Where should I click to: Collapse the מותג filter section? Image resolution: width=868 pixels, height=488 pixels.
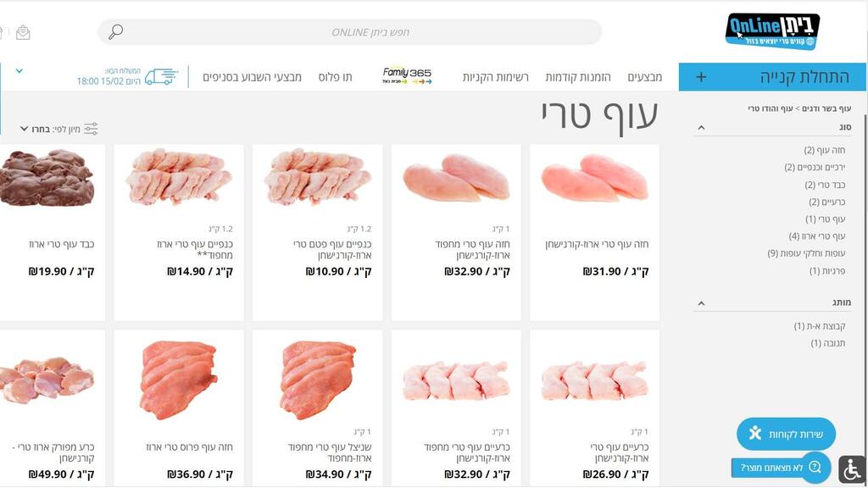point(701,303)
